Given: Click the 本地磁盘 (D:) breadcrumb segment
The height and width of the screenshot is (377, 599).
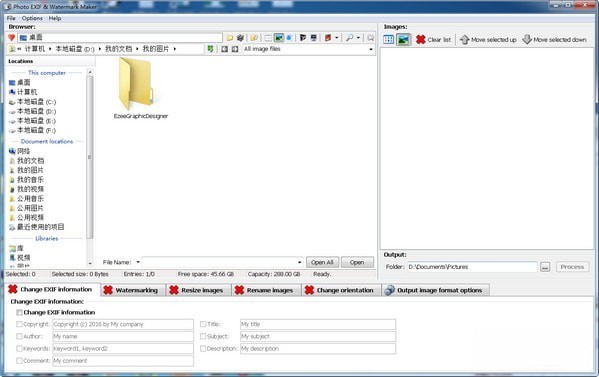Looking at the screenshot, I should click(x=75, y=49).
